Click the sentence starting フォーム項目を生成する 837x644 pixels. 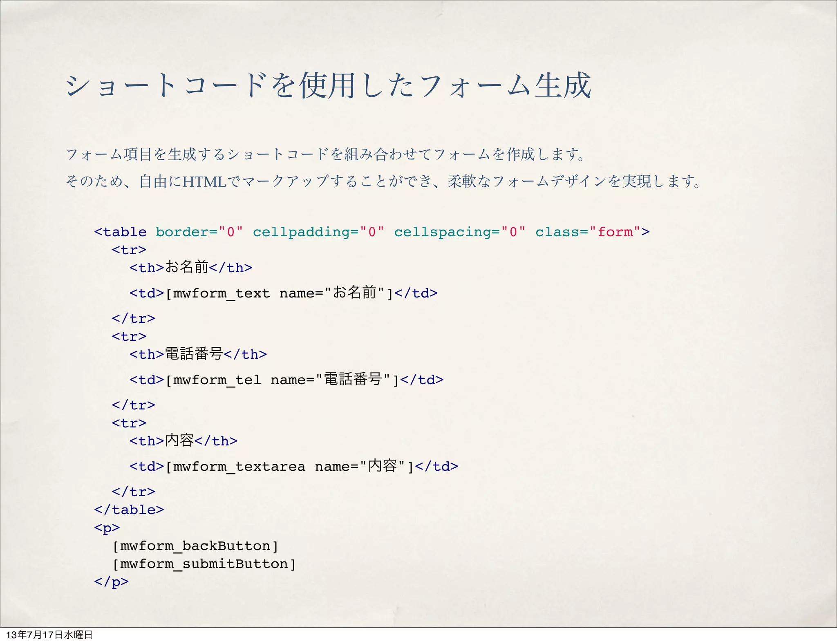click(327, 154)
